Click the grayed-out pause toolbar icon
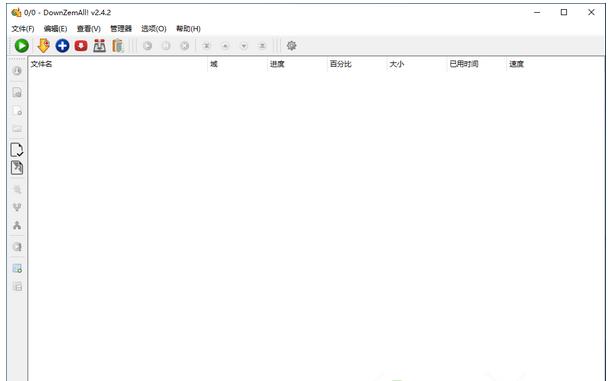This screenshot has width=616, height=381. click(x=166, y=46)
